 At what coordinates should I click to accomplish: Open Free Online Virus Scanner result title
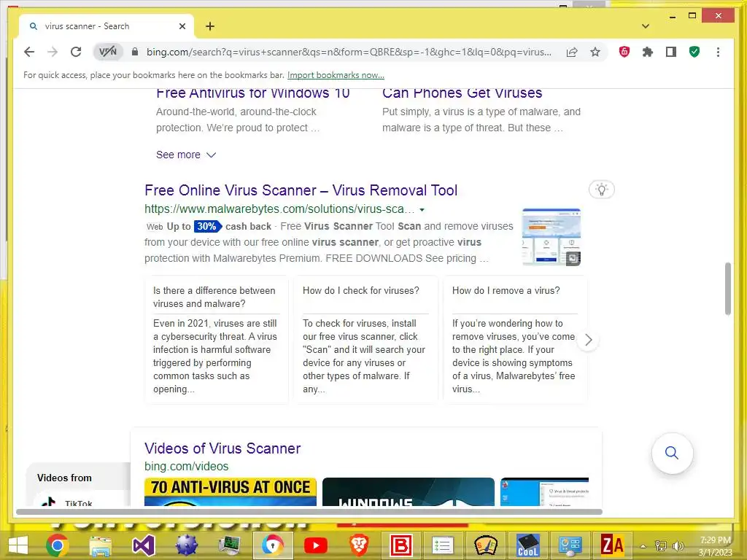coord(301,190)
